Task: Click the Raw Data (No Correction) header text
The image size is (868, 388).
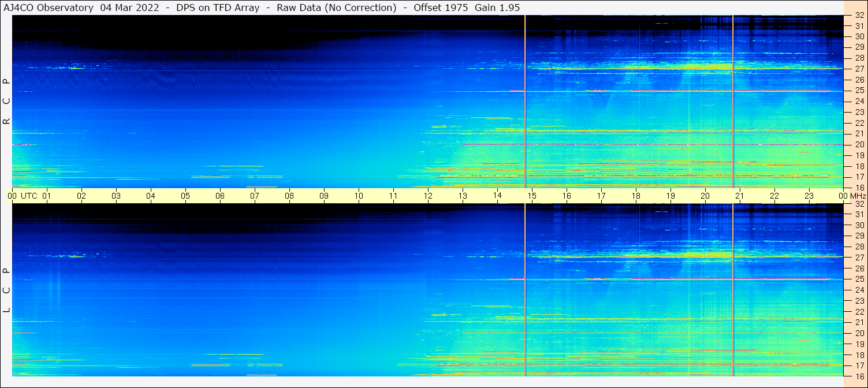Action: pyautogui.click(x=337, y=8)
